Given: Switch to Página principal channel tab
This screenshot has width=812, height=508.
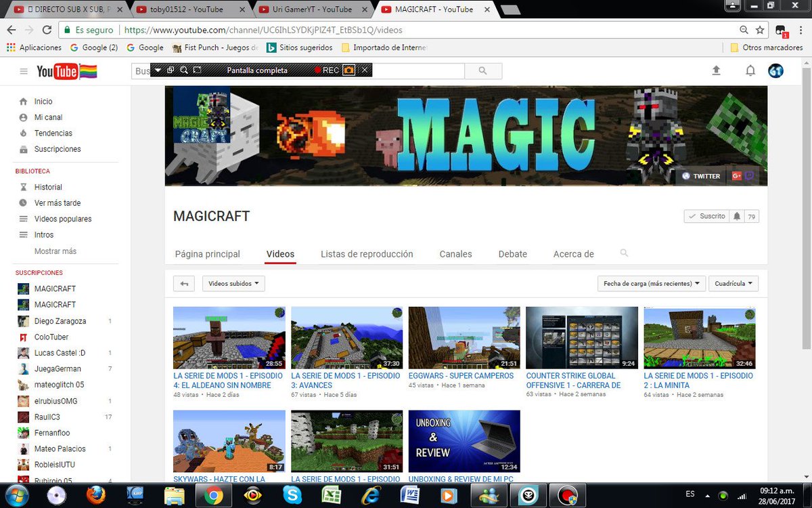Looking at the screenshot, I should (208, 254).
